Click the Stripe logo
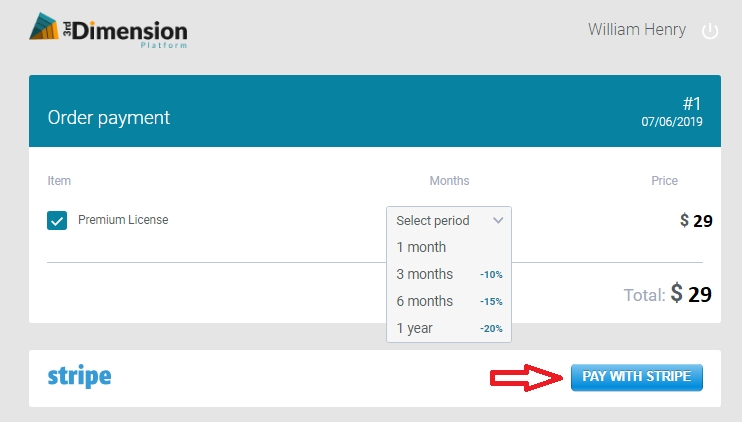 point(79,377)
